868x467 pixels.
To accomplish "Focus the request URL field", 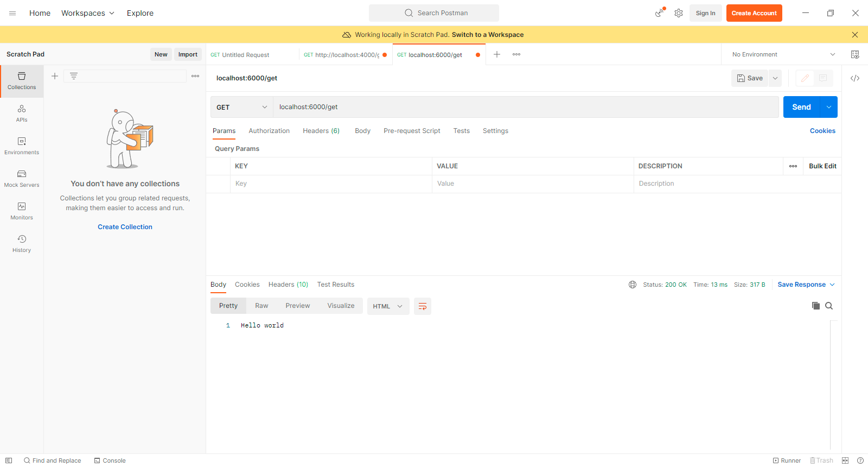I will pyautogui.click(x=526, y=107).
